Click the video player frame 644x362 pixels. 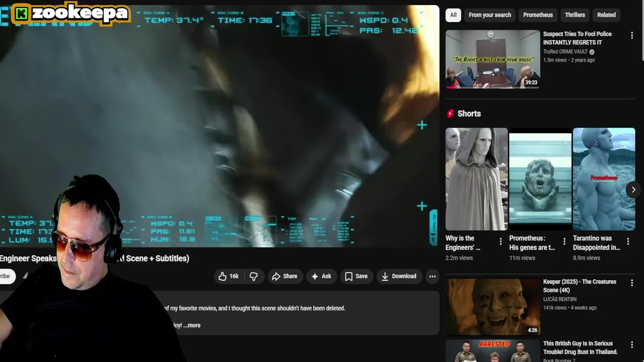[219, 126]
